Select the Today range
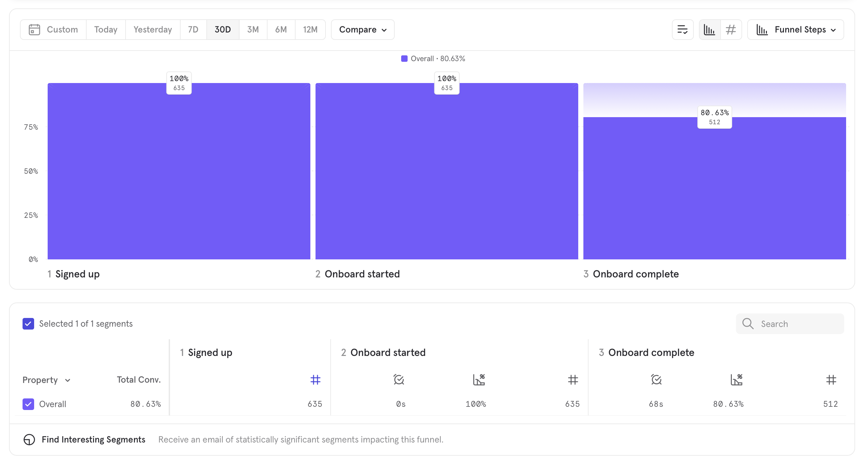Viewport: 868px width, 466px height. pos(106,30)
